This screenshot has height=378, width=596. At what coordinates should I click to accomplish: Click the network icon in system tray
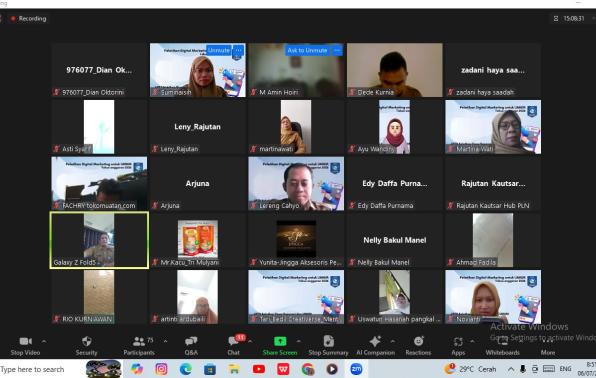click(535, 369)
